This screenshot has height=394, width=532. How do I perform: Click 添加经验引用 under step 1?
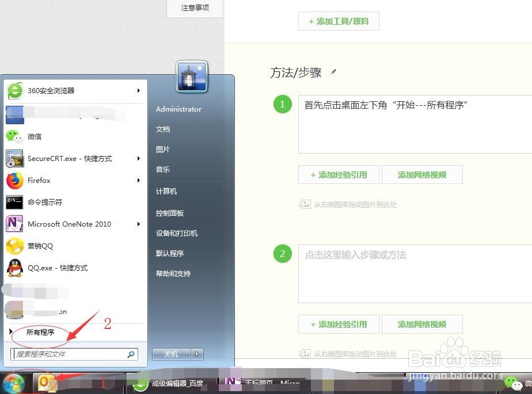click(x=339, y=175)
